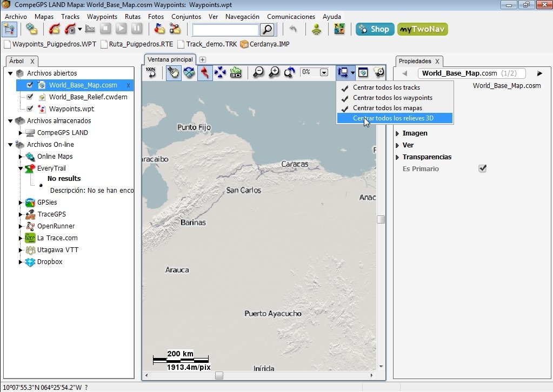Switch to the Ventana principal tab
The image size is (553, 392).
point(170,59)
